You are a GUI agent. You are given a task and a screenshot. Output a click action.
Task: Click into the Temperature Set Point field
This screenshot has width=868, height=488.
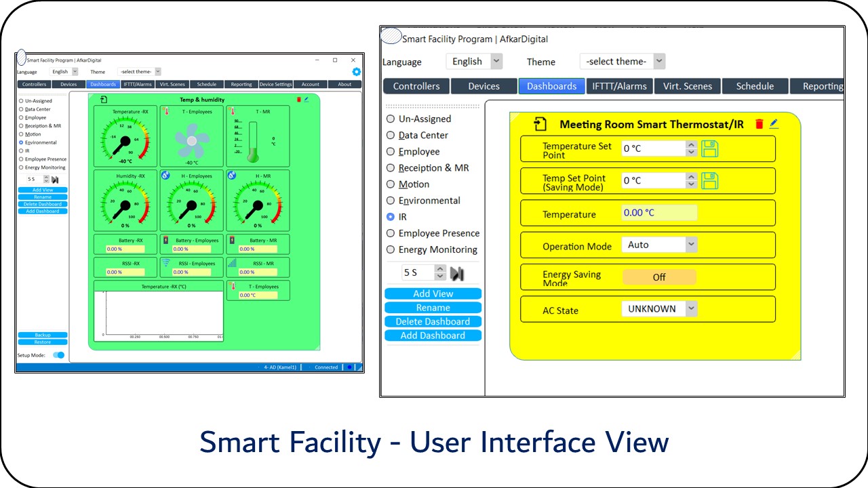click(652, 148)
